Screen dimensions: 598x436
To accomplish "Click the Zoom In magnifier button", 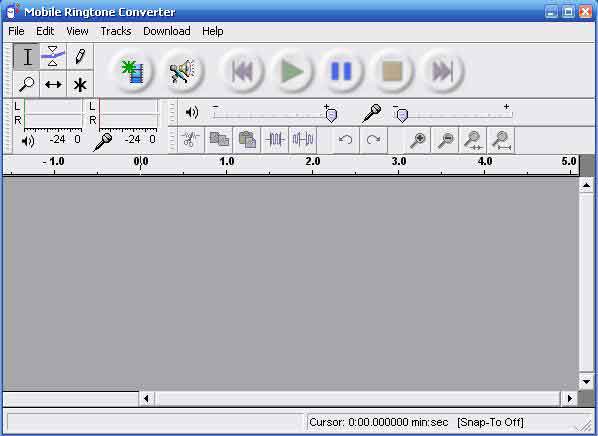I will 418,140.
